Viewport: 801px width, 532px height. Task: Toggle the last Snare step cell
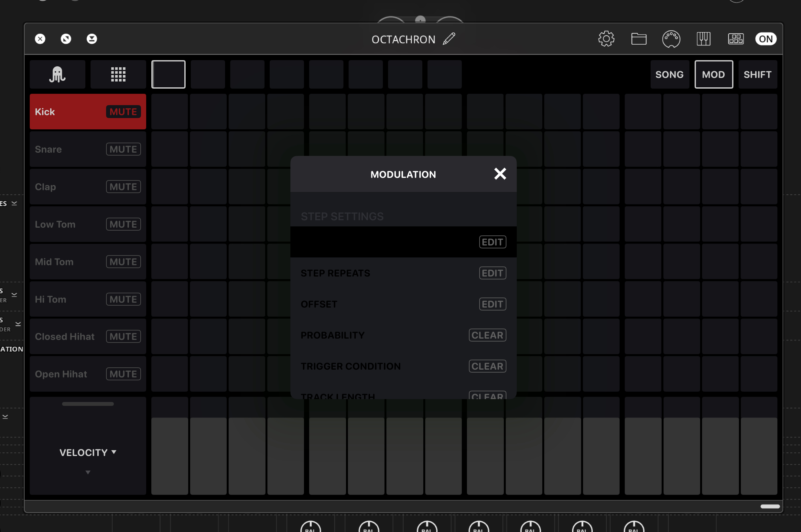[759, 149]
